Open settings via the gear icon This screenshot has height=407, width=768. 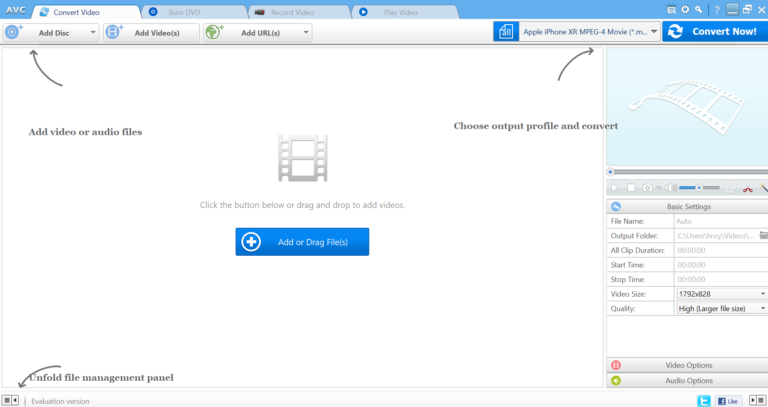tap(685, 9)
